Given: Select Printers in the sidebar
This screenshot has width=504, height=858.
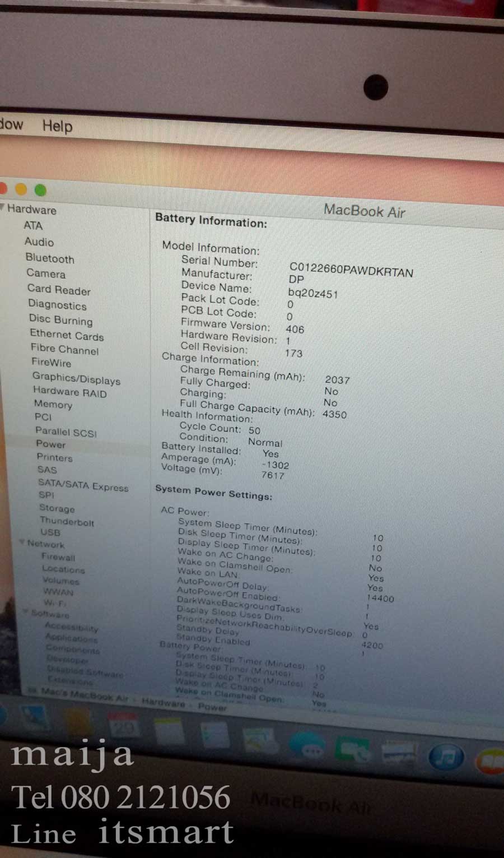Looking at the screenshot, I should [55, 457].
